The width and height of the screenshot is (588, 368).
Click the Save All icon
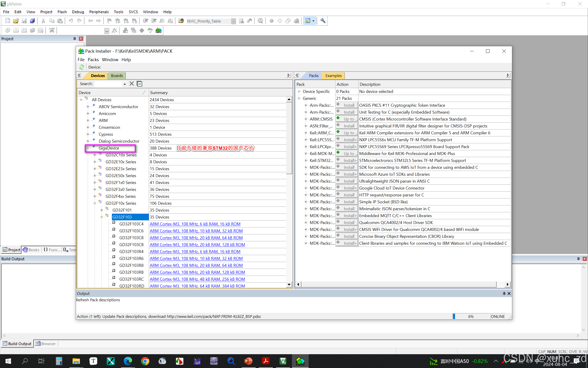[32, 21]
